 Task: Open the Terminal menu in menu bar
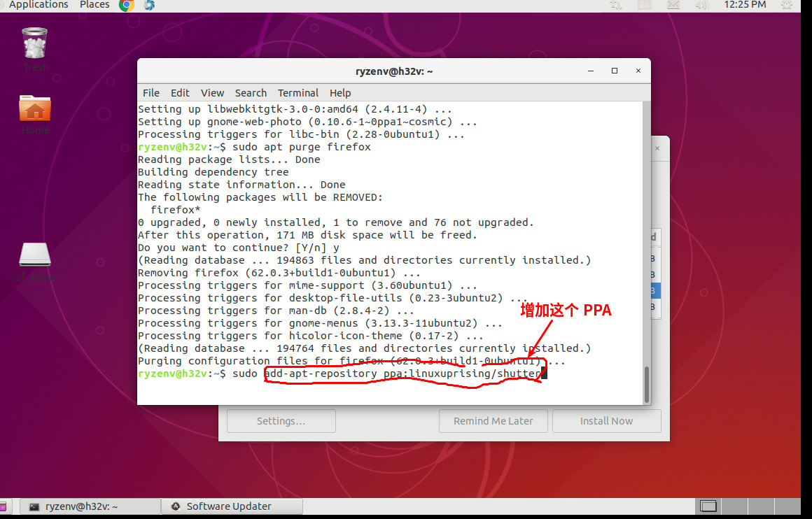pyautogui.click(x=297, y=93)
